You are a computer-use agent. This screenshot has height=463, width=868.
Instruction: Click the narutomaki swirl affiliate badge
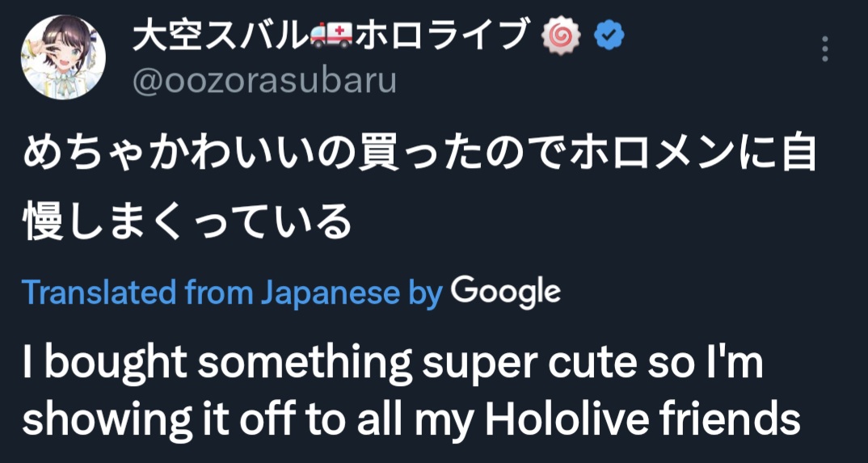pos(563,37)
